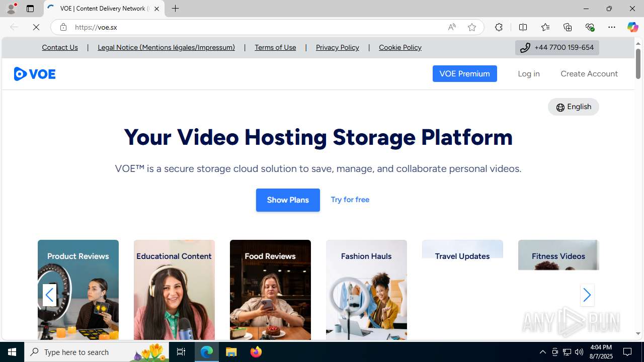This screenshot has width=644, height=362.
Task: Close the VOE browser tab
Action: point(156,9)
